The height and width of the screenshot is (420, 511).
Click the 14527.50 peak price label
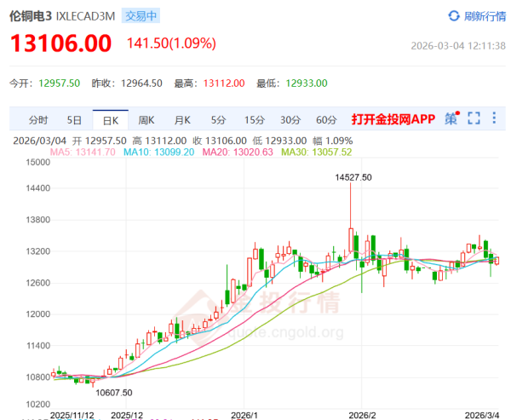(353, 177)
